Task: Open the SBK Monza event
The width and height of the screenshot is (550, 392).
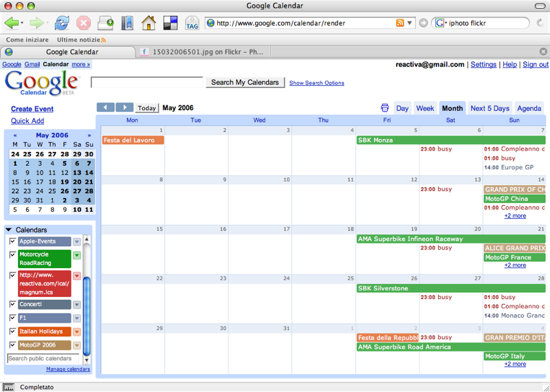Action: pos(451,140)
